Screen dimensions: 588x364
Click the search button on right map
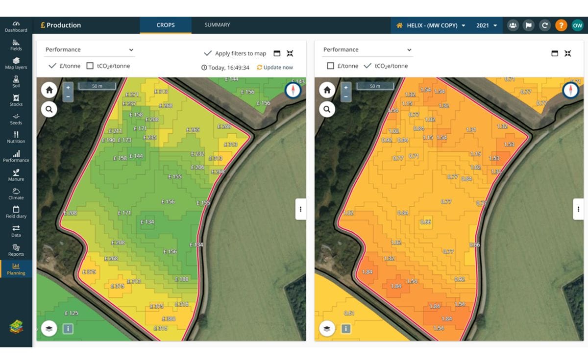(x=327, y=109)
